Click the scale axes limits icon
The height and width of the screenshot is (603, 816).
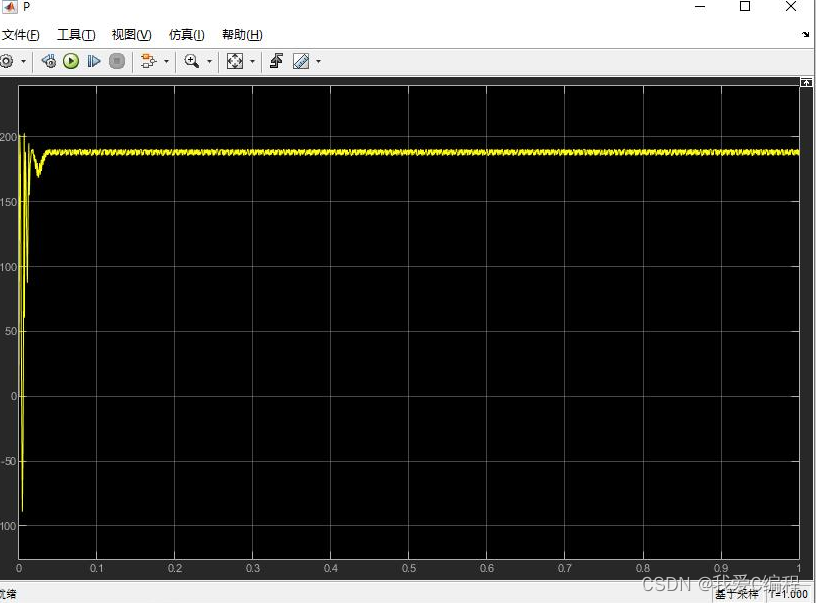tap(235, 61)
